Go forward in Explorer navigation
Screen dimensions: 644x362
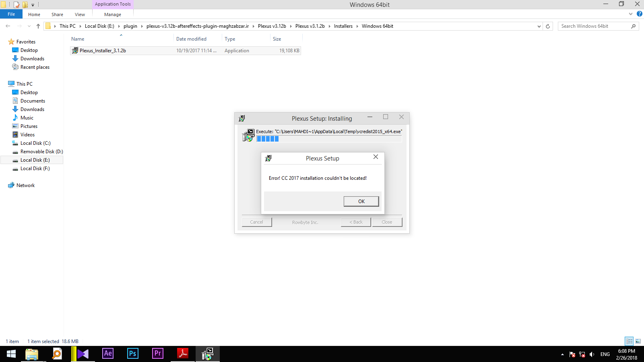(19, 26)
